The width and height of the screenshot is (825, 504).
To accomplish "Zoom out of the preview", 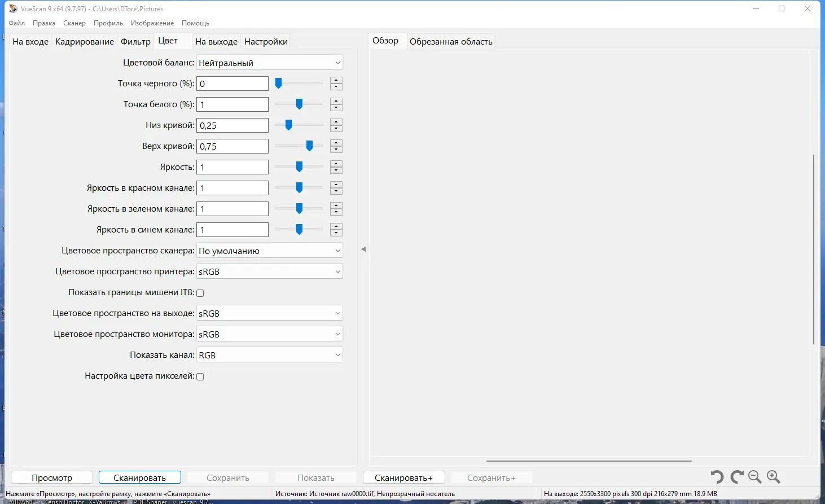I will pyautogui.click(x=755, y=477).
